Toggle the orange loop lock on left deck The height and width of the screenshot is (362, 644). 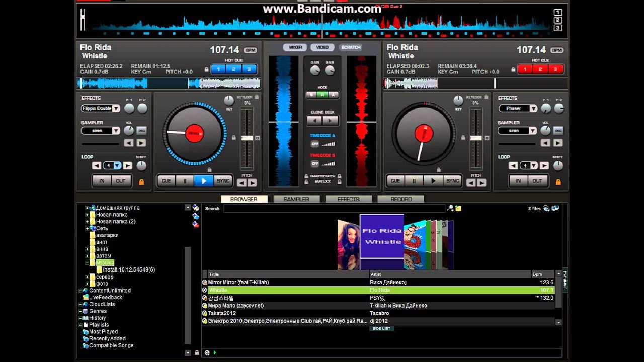pos(141,182)
